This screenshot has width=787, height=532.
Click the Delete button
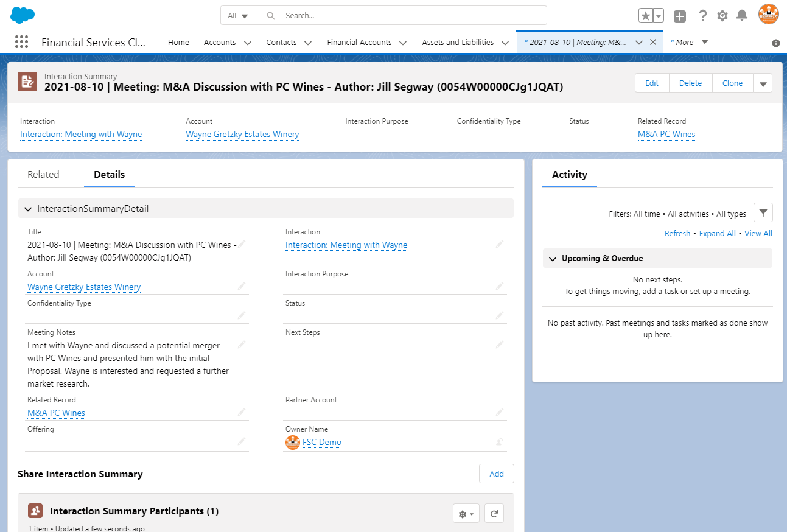coord(690,83)
